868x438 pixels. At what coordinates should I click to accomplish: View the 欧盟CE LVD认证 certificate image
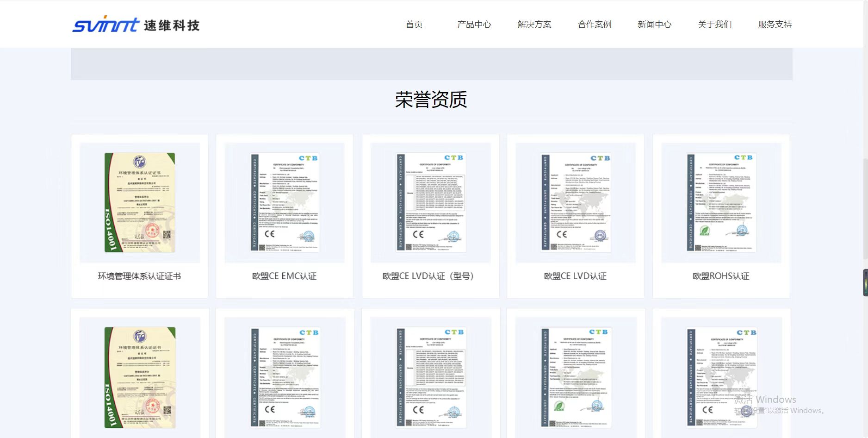(x=576, y=203)
